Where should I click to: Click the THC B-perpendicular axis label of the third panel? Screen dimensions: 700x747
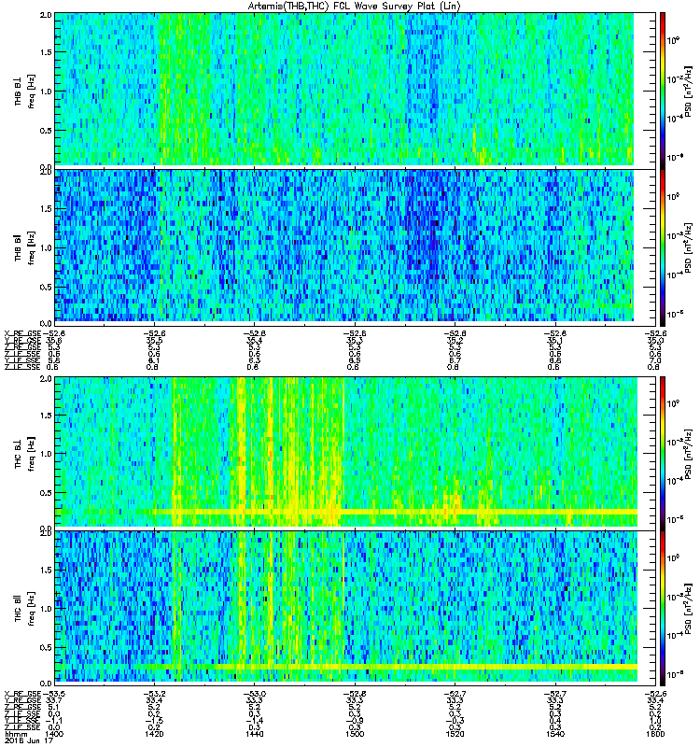(18, 453)
